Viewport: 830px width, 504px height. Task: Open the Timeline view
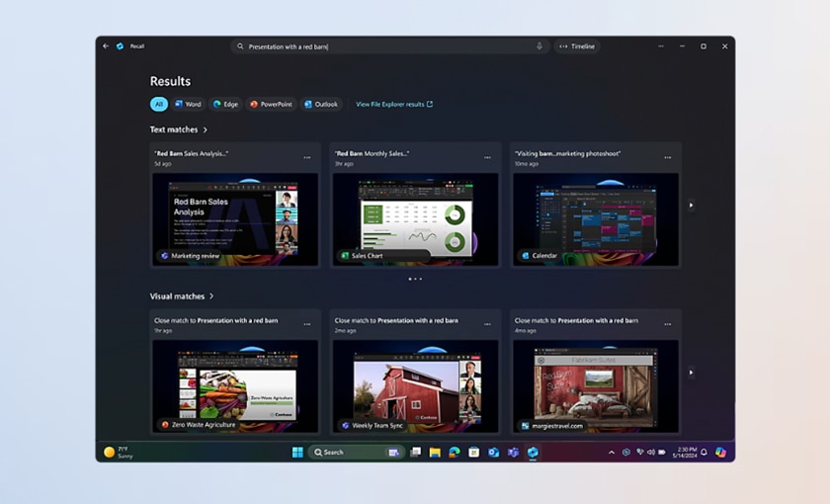point(577,46)
